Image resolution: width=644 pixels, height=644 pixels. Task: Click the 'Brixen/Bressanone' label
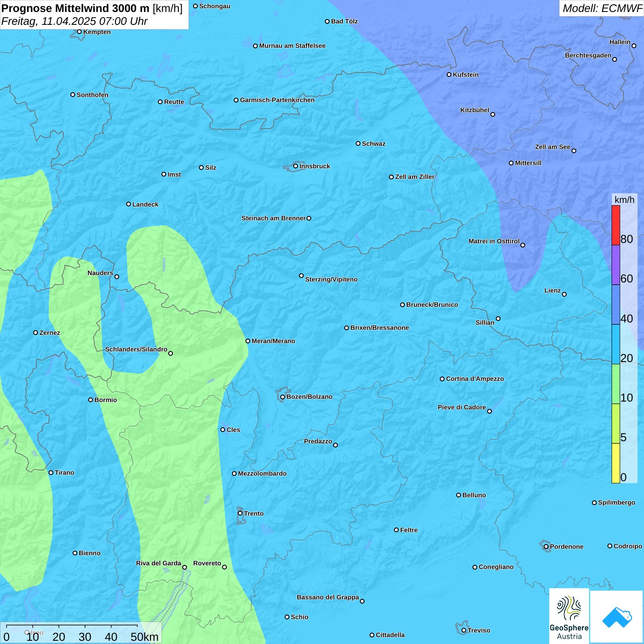(x=380, y=328)
